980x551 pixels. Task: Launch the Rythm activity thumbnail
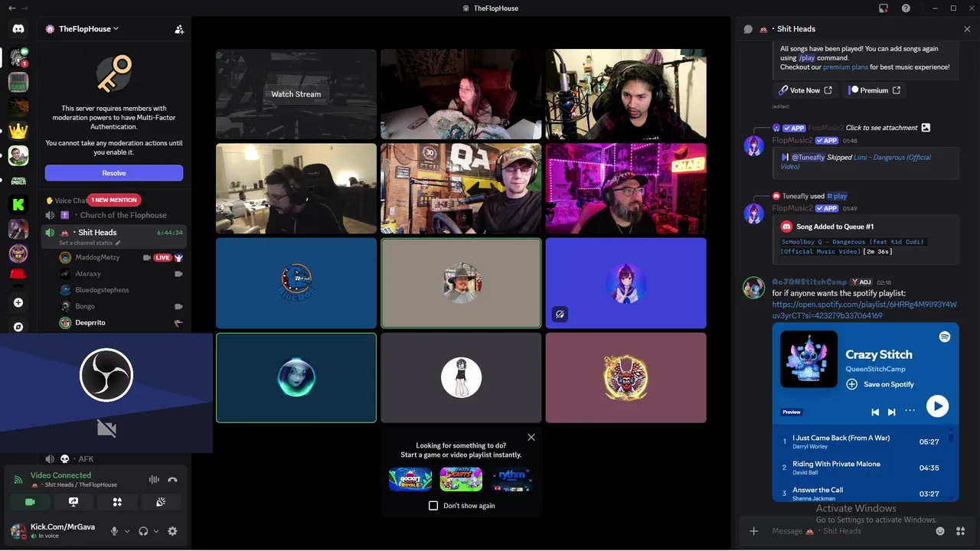coord(511,479)
